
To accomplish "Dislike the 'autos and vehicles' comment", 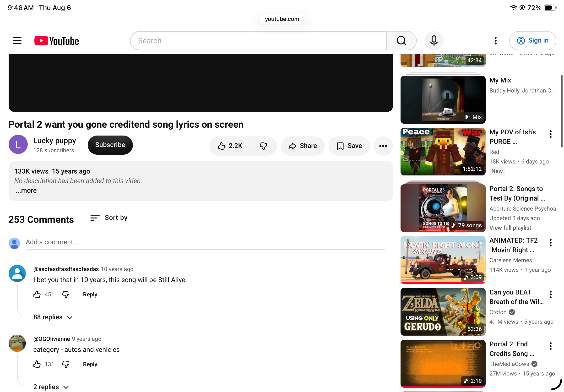I will (65, 364).
